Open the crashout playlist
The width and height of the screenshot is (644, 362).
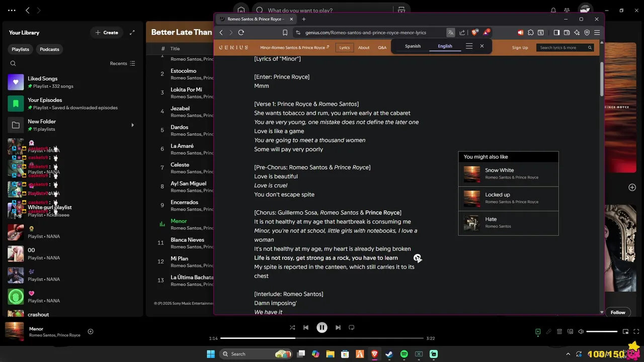coord(71,315)
